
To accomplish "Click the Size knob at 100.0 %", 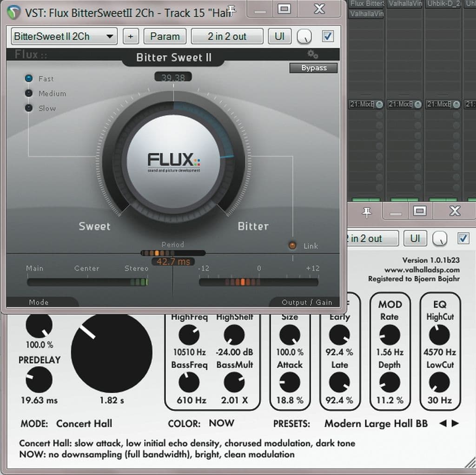I will point(290,335).
